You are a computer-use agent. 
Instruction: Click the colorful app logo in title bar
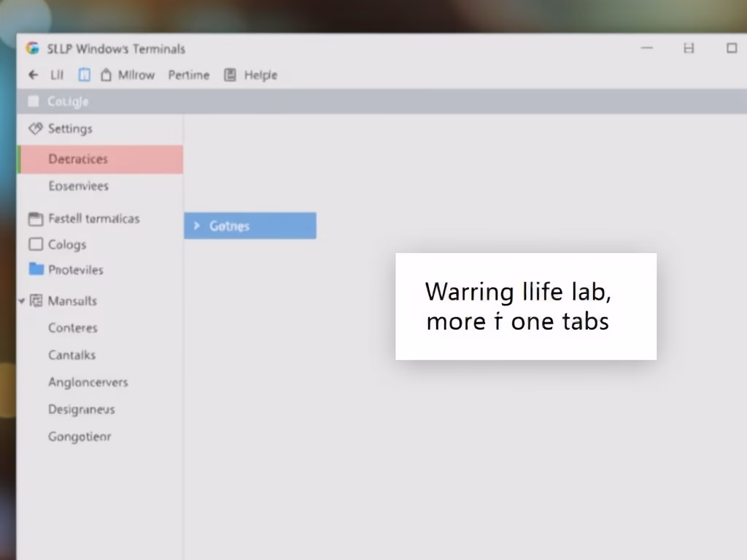(x=32, y=49)
